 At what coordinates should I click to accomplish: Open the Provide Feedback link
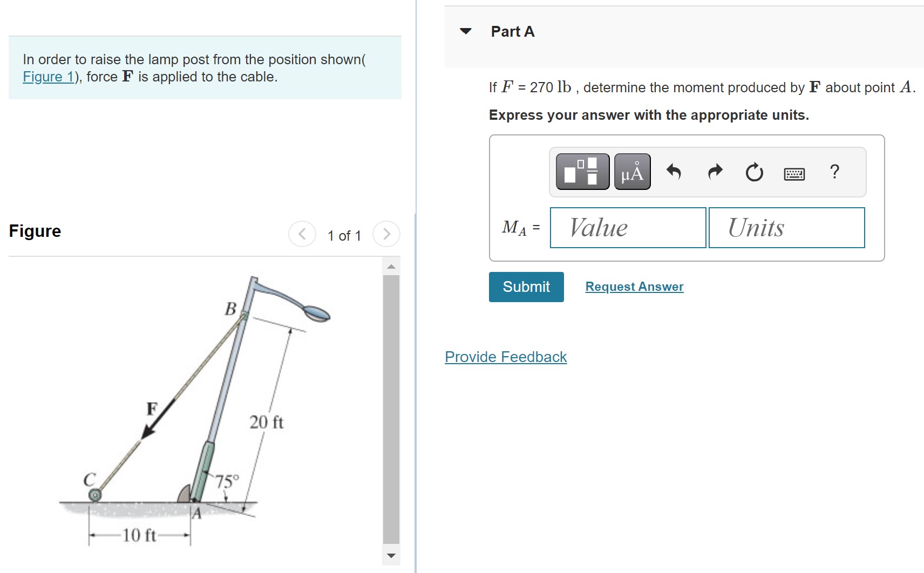click(505, 357)
